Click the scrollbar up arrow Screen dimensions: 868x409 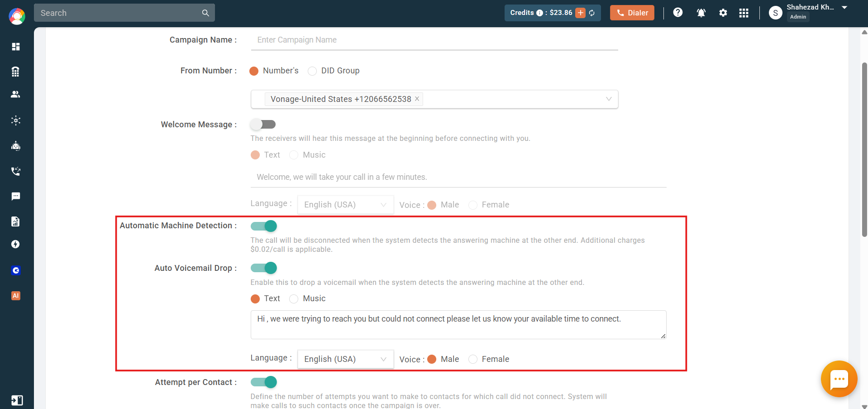pos(864,32)
